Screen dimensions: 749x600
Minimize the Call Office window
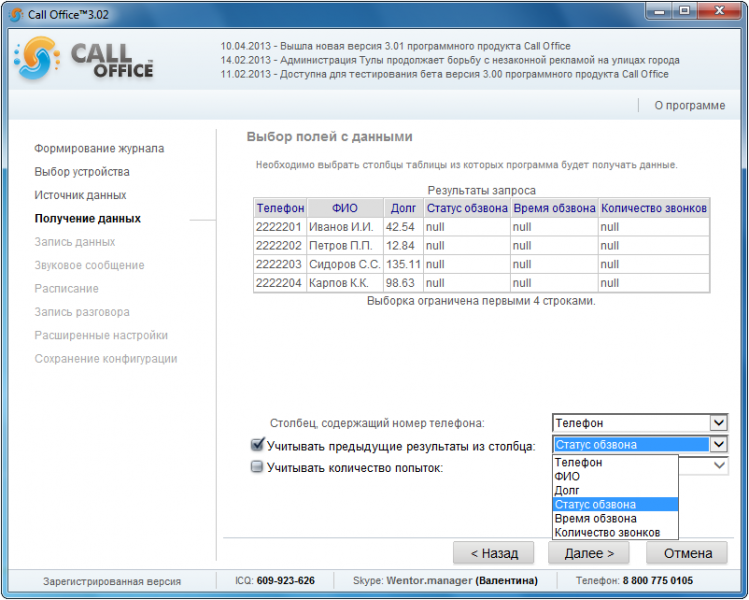point(659,11)
